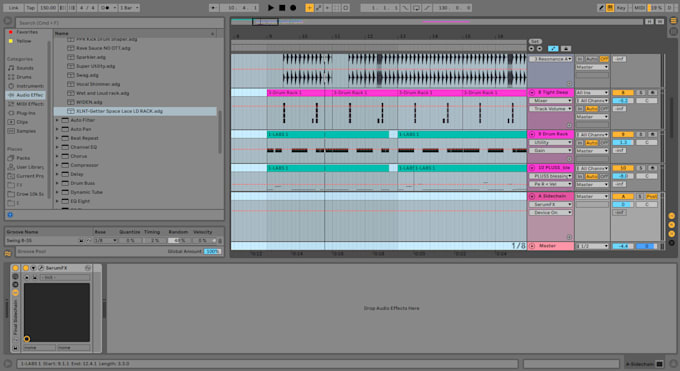
Task: Click the browser search field
Action: (119, 23)
